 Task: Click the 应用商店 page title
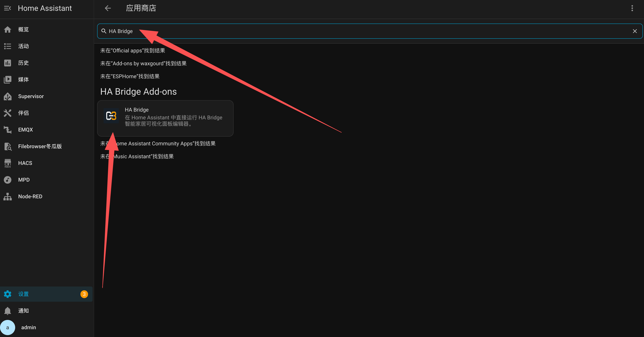[141, 8]
